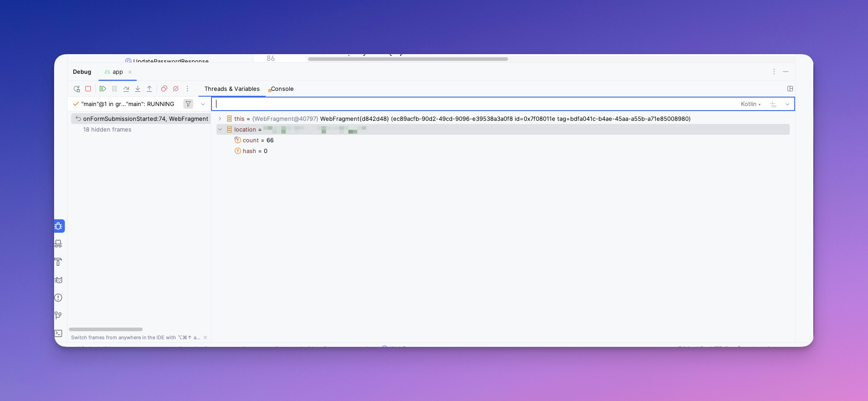Open the View Breakpoints dialog

click(164, 89)
